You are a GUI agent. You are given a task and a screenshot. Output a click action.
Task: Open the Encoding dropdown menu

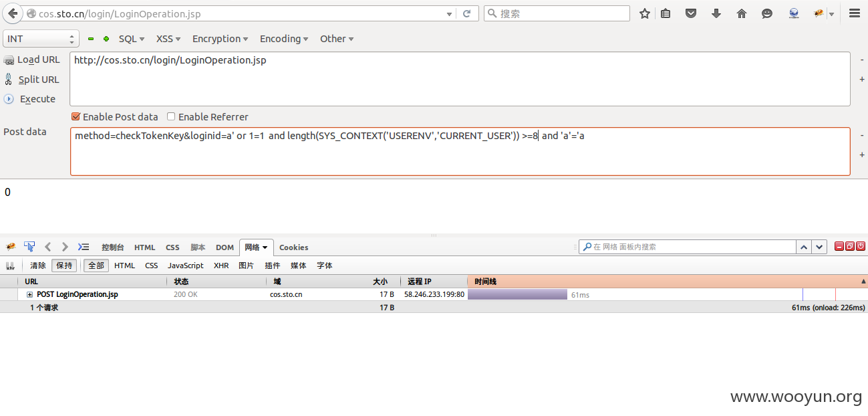pos(284,39)
